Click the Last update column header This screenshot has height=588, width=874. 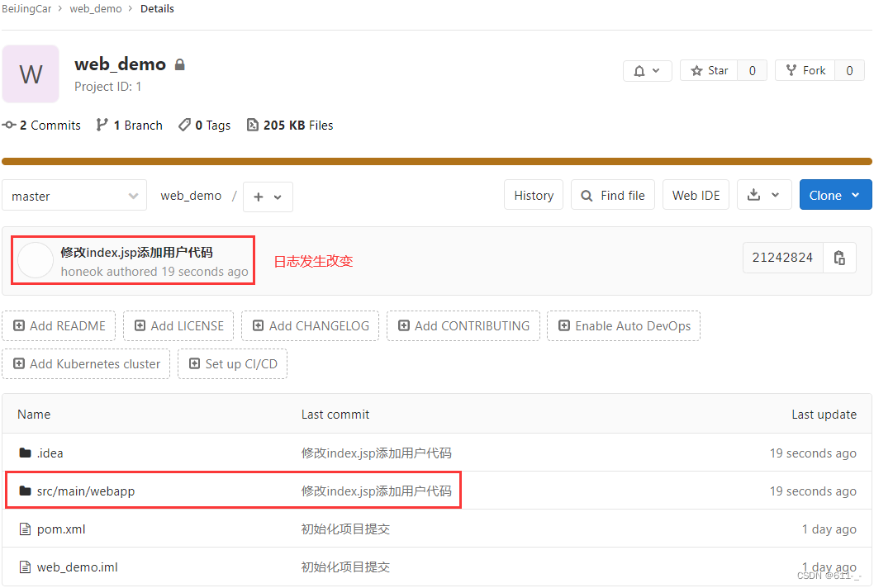pyautogui.click(x=824, y=414)
